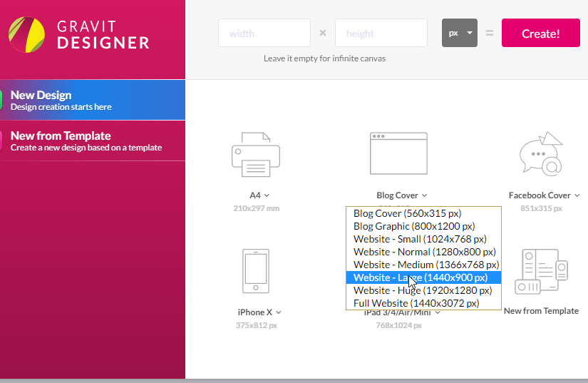588x383 pixels.
Task: Focus the width input field
Action: (264, 33)
